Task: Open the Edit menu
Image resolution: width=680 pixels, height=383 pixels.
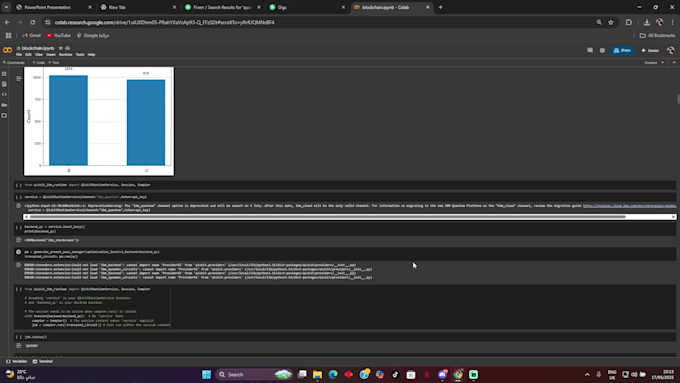Action: click(x=28, y=55)
